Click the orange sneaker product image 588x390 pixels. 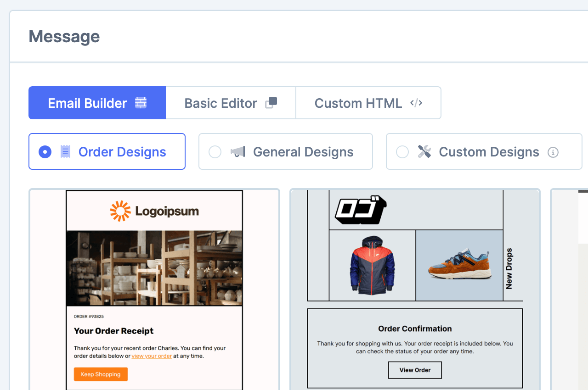(x=459, y=265)
